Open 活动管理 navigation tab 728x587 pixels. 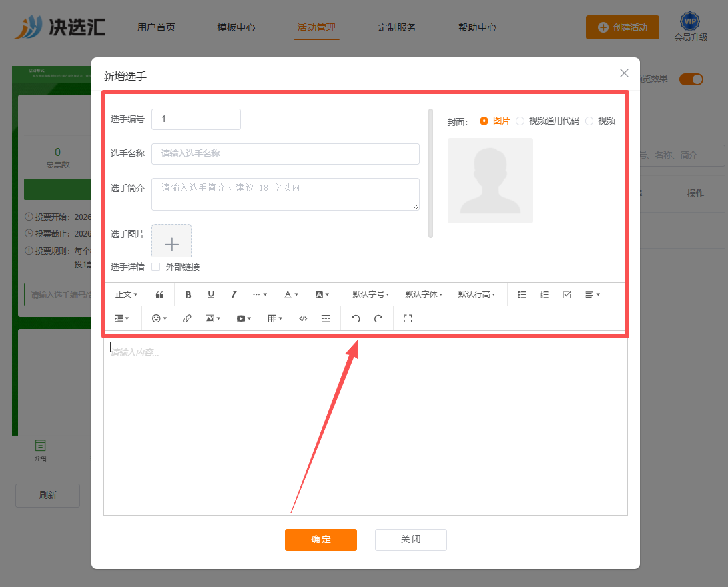click(x=316, y=27)
